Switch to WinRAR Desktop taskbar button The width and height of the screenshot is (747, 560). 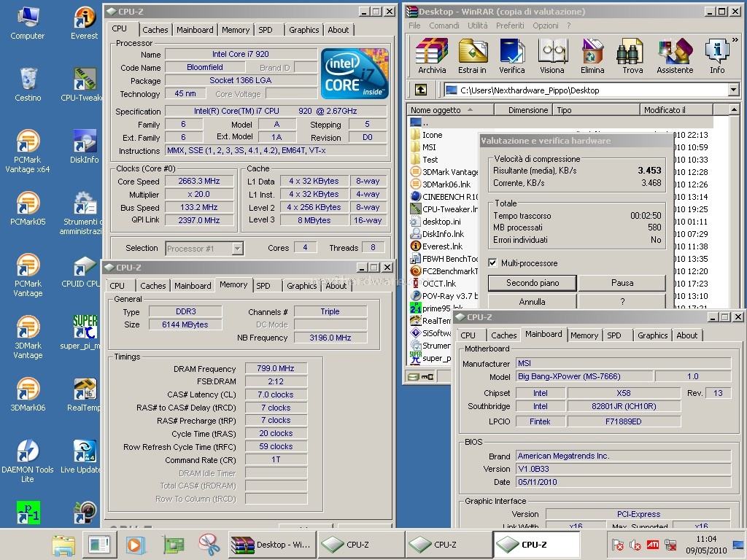pyautogui.click(x=271, y=544)
